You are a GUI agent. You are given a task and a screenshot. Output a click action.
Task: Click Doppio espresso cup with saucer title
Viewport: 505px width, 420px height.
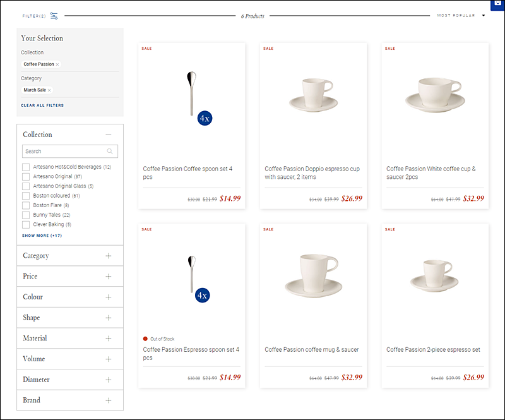[x=312, y=173]
